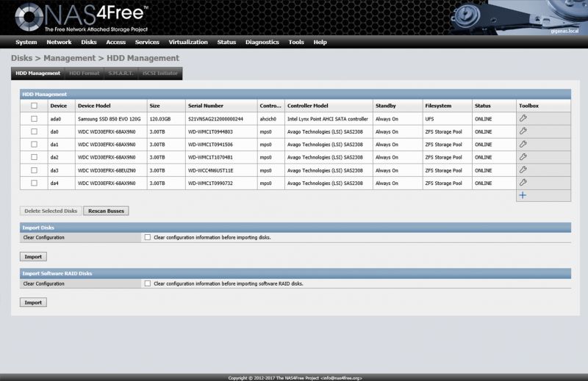This screenshot has height=381, width=588.
Task: Switch to the HDD Management tab
Action: [38, 73]
